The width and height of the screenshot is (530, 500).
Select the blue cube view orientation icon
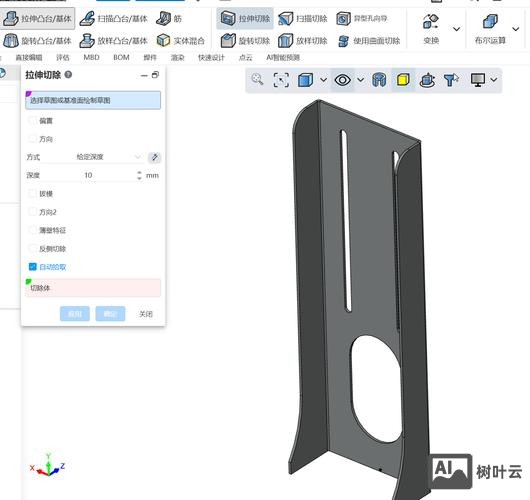306,80
